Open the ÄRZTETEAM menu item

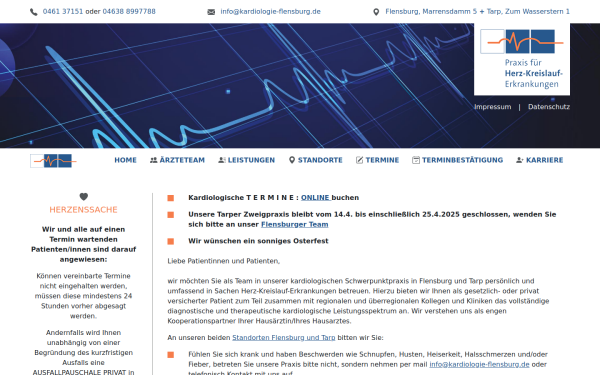coord(182,160)
